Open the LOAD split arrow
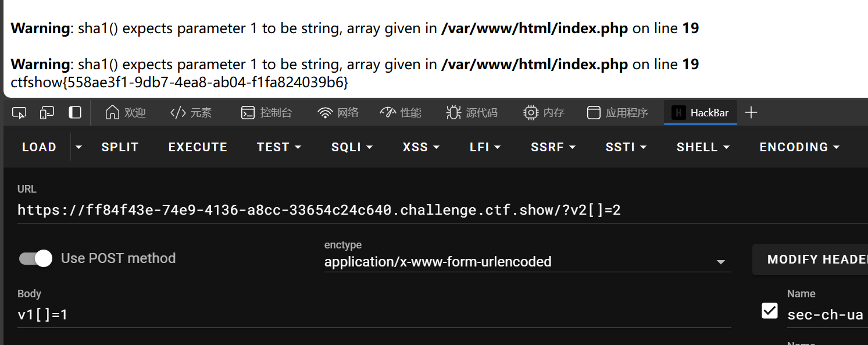 [x=78, y=147]
